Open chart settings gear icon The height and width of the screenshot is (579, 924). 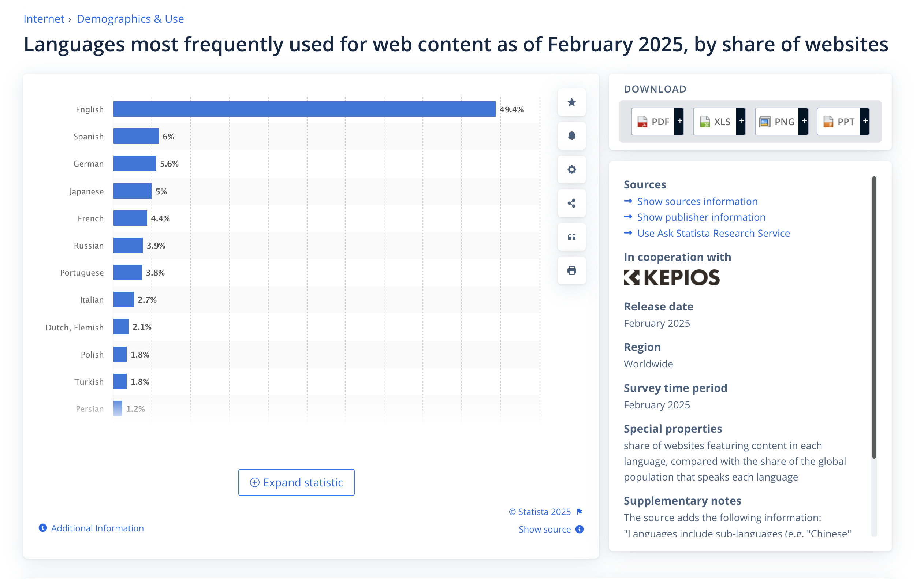[571, 170]
